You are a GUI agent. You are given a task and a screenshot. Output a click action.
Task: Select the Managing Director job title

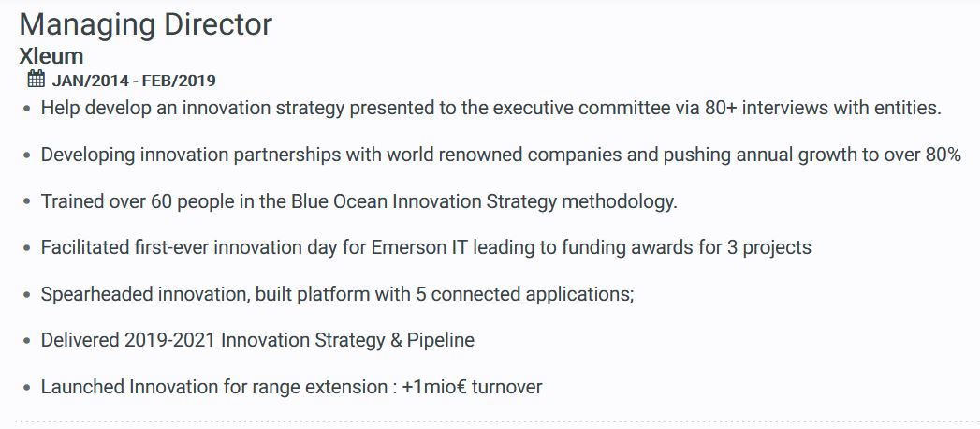pyautogui.click(x=146, y=25)
